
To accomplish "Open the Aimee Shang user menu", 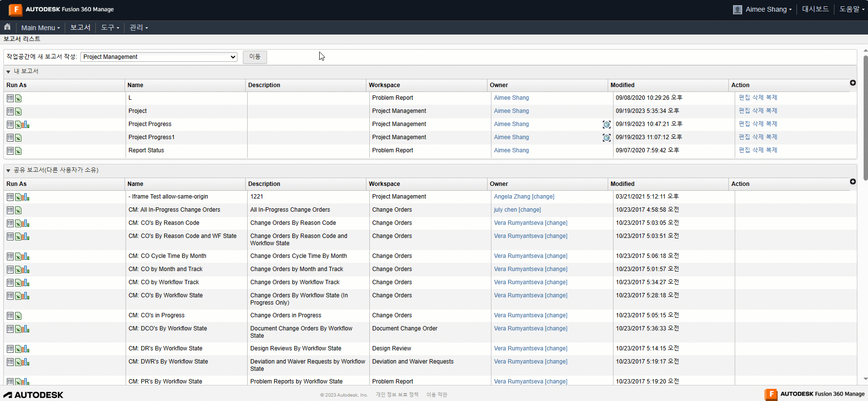I will click(x=762, y=9).
